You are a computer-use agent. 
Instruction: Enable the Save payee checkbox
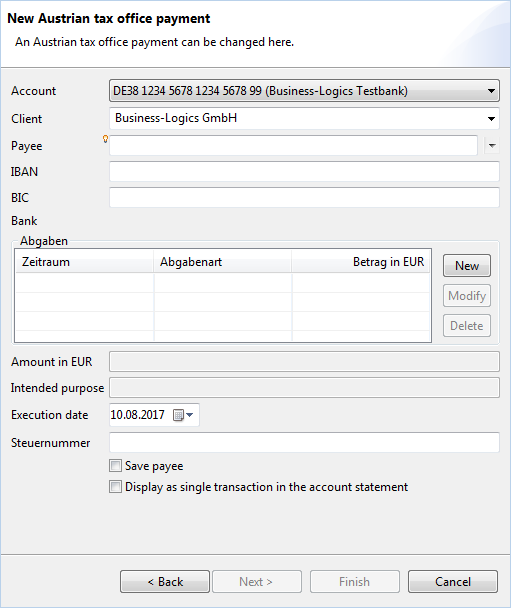tap(115, 465)
